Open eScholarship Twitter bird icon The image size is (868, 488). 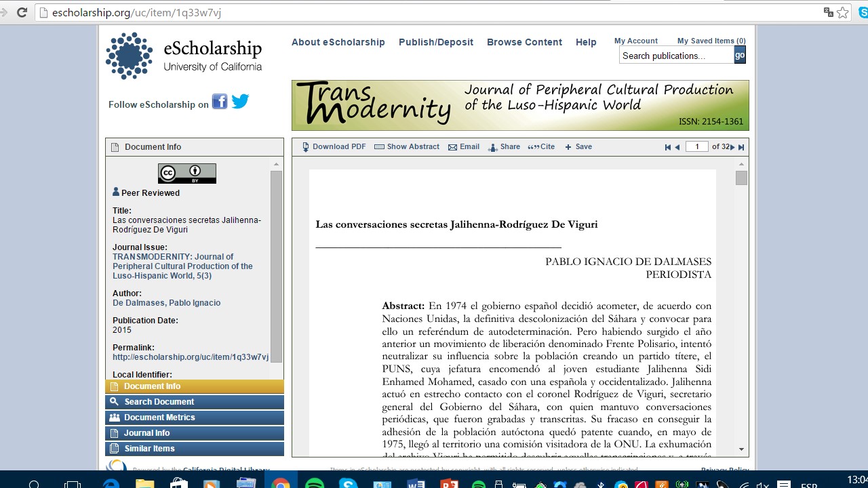pyautogui.click(x=240, y=102)
